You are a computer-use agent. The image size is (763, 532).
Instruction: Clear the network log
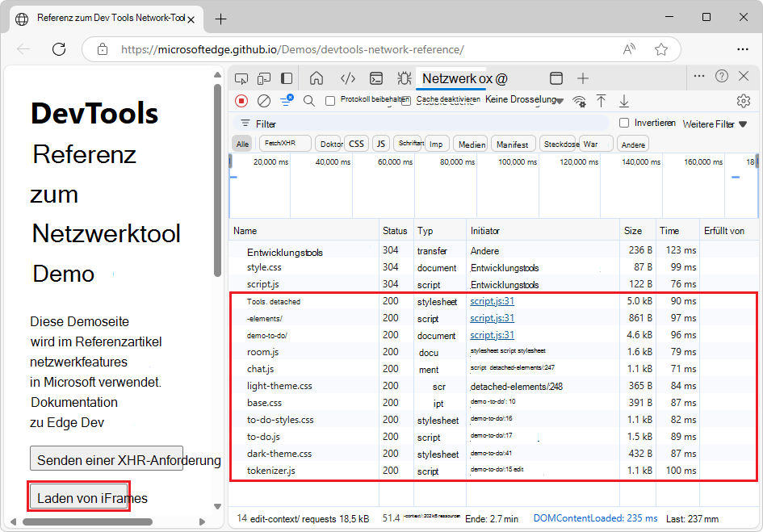click(x=264, y=101)
